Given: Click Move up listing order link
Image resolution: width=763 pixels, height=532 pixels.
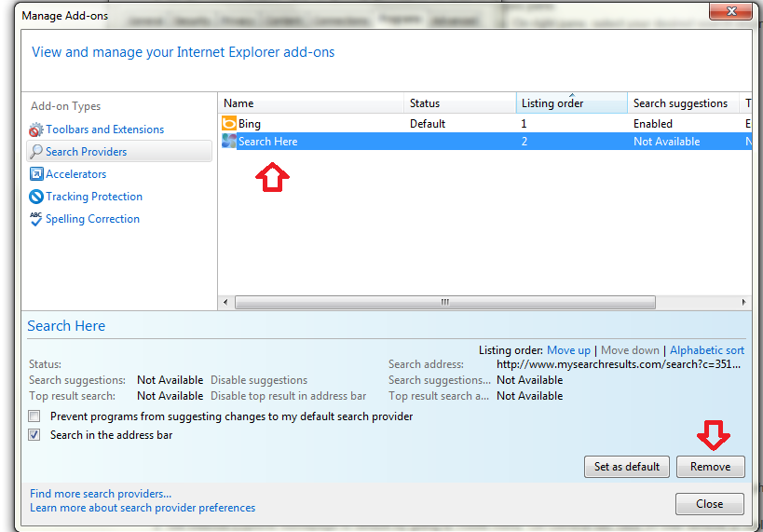Looking at the screenshot, I should click(568, 350).
